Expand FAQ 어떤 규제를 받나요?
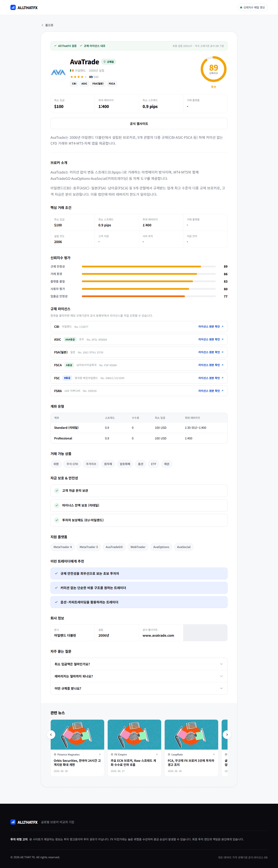 tap(139, 688)
